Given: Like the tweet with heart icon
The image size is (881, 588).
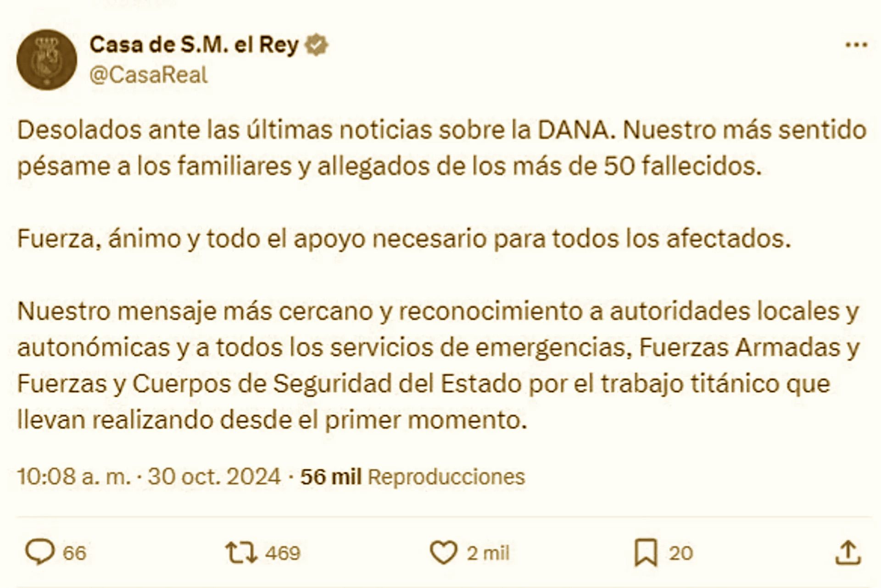Looking at the screenshot, I should click(x=444, y=553).
